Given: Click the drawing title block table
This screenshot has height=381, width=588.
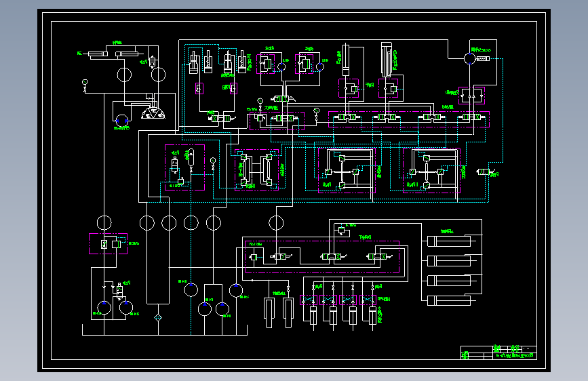Looking at the screenshot, I should 498,353.
